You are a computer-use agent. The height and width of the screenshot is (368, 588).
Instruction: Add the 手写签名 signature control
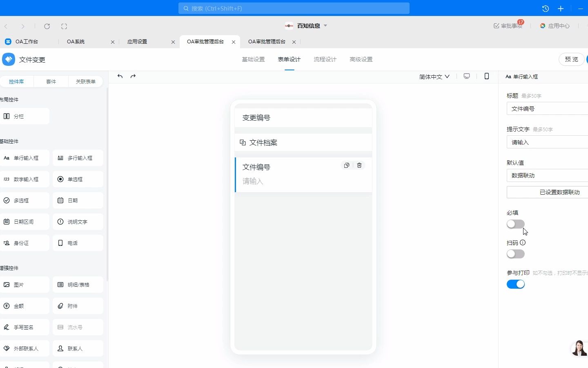[24, 327]
